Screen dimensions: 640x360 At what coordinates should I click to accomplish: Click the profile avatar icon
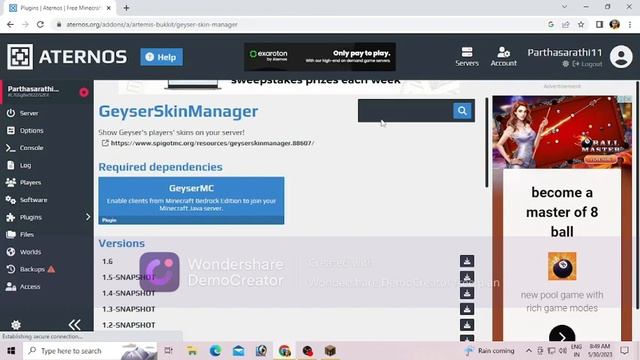pos(621,57)
